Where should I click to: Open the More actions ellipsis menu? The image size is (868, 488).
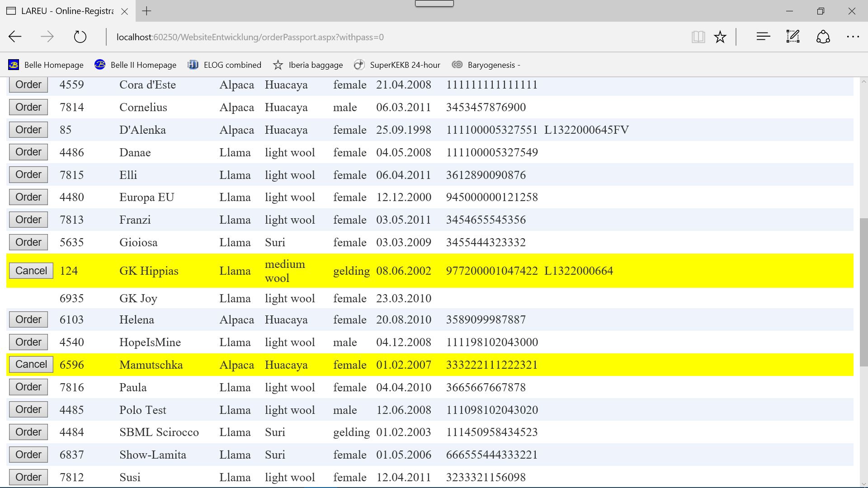853,37
